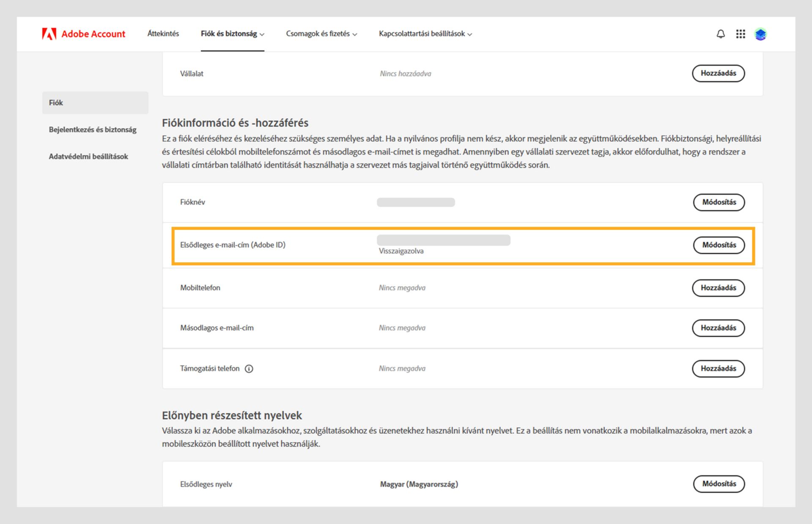This screenshot has height=524, width=812.
Task: Open the notifications bell
Action: 721,34
